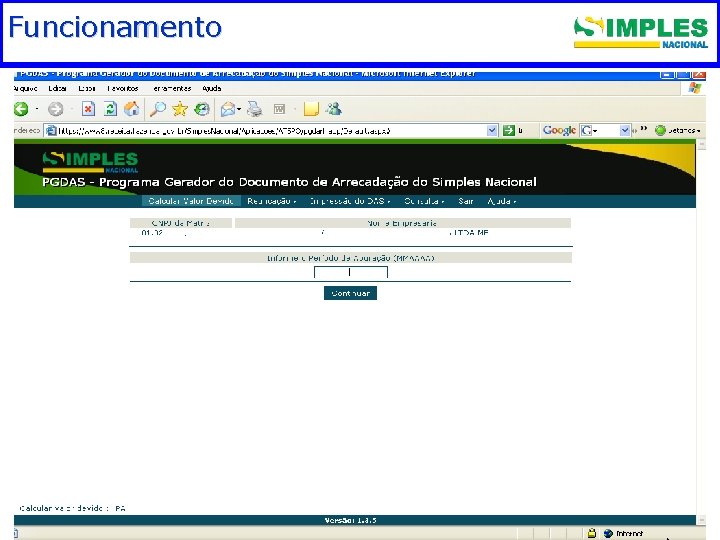Click the LTDA ME company name text
Image resolution: width=720 pixels, height=540 pixels.
pyautogui.click(x=469, y=233)
